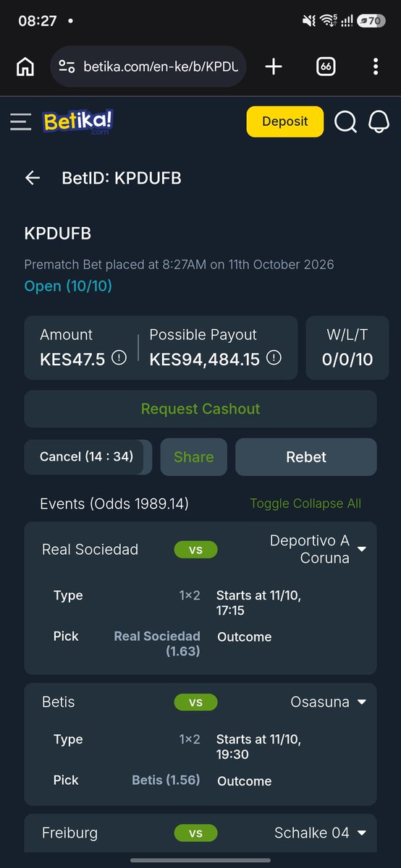This screenshot has height=868, width=401.
Task: Tap the browser home icon
Action: 25,67
